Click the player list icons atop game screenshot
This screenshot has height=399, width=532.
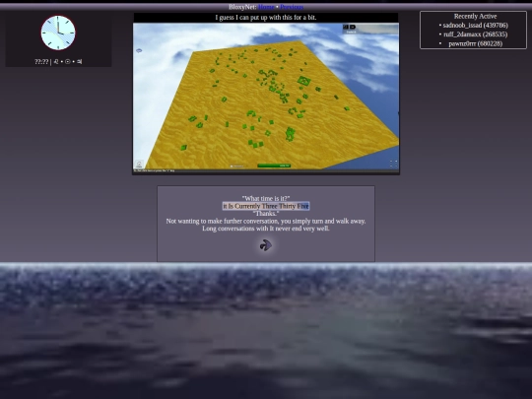click(349, 27)
